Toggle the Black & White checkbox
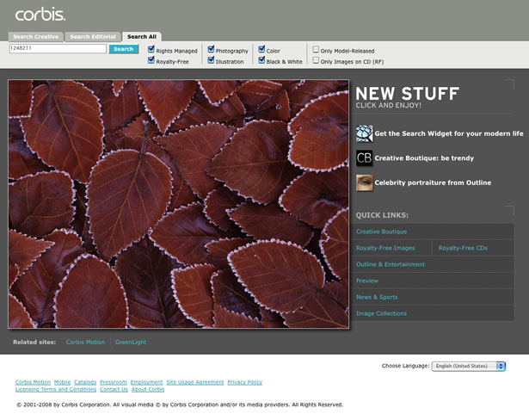This screenshot has width=529, height=420. point(261,60)
